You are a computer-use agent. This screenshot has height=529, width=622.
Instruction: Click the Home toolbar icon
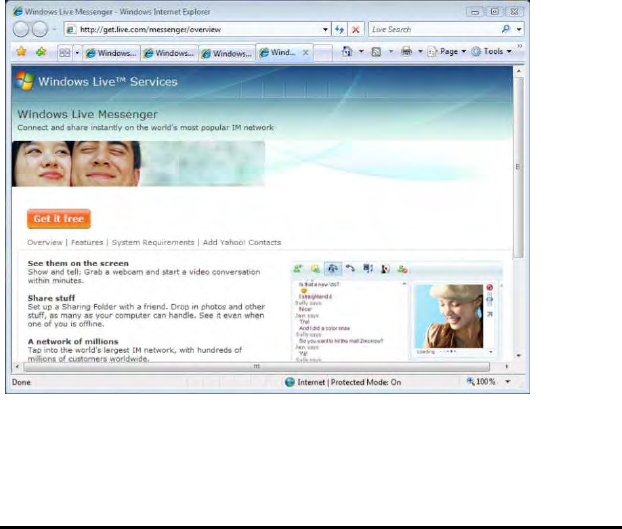coord(347,52)
